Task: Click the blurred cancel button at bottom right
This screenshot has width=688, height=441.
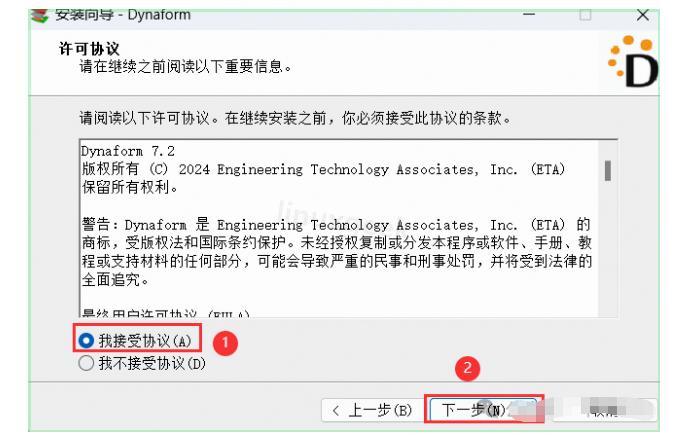Action: click(608, 408)
